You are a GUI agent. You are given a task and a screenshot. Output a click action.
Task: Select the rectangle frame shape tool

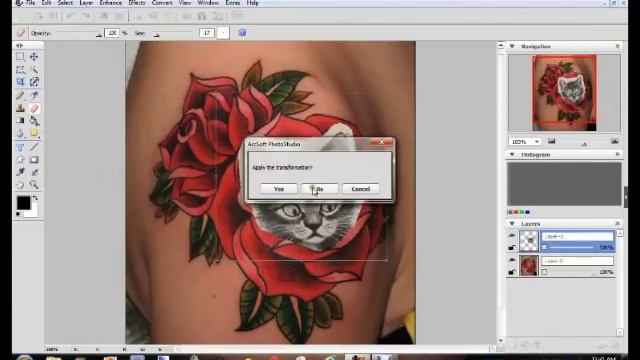[34, 160]
